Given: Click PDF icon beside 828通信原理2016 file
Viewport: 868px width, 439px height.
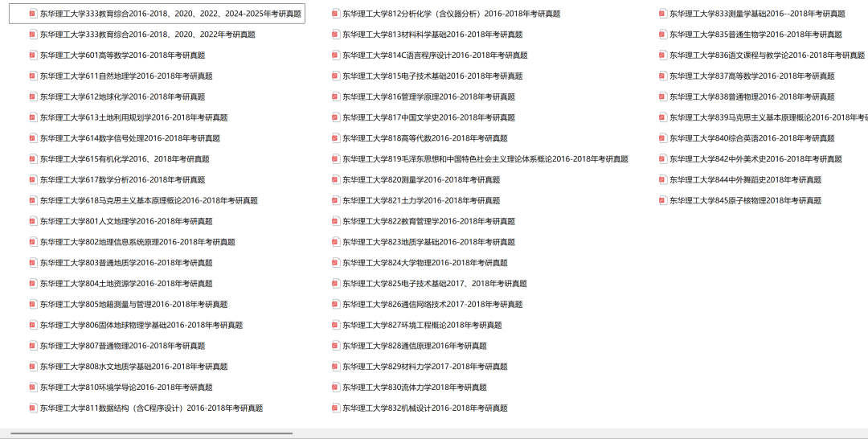Looking at the screenshot, I should (x=335, y=346).
